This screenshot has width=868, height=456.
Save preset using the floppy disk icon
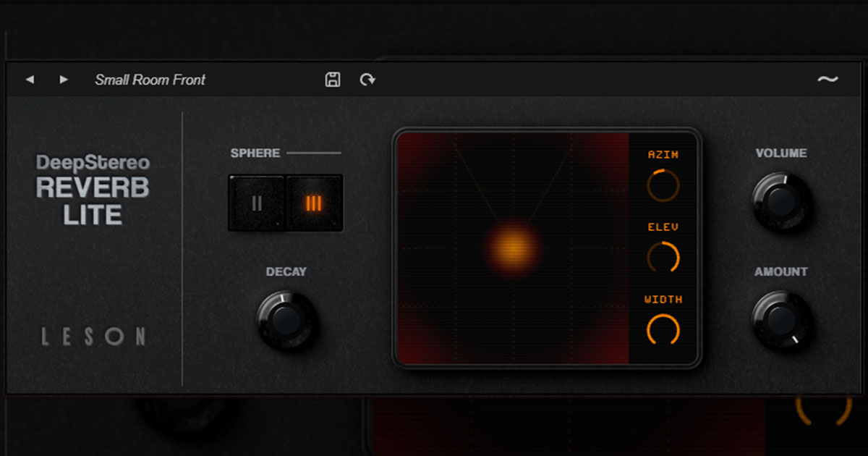(x=333, y=80)
